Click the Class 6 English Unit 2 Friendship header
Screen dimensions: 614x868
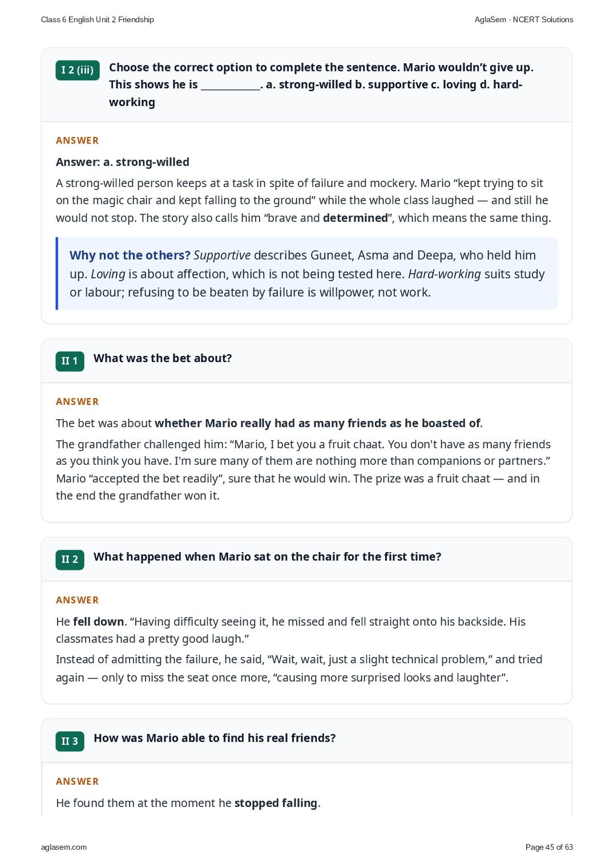(98, 19)
